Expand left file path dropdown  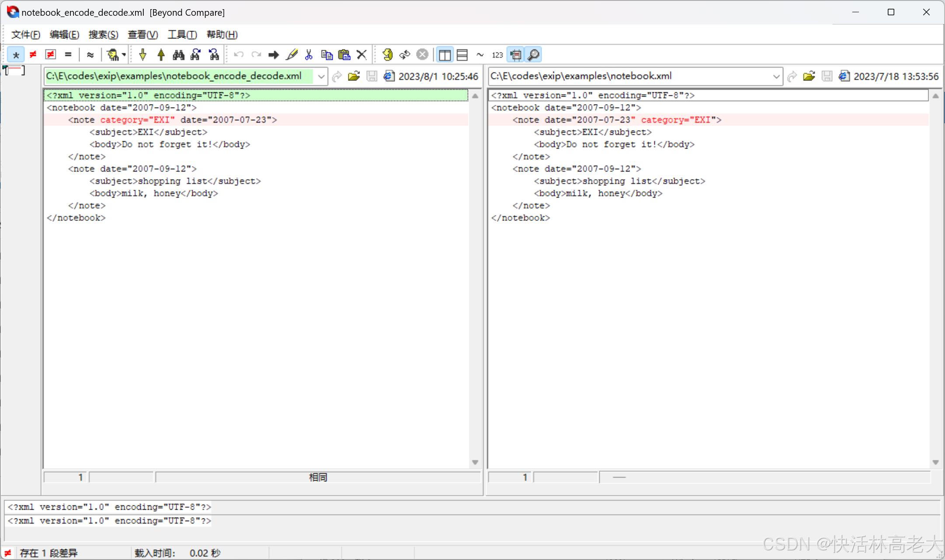point(321,77)
